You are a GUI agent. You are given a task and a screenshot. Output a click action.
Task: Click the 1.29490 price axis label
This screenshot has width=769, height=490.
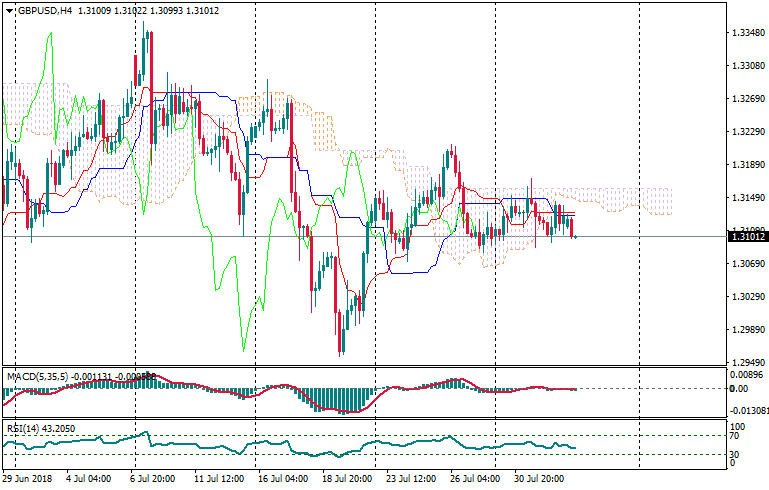point(747,362)
